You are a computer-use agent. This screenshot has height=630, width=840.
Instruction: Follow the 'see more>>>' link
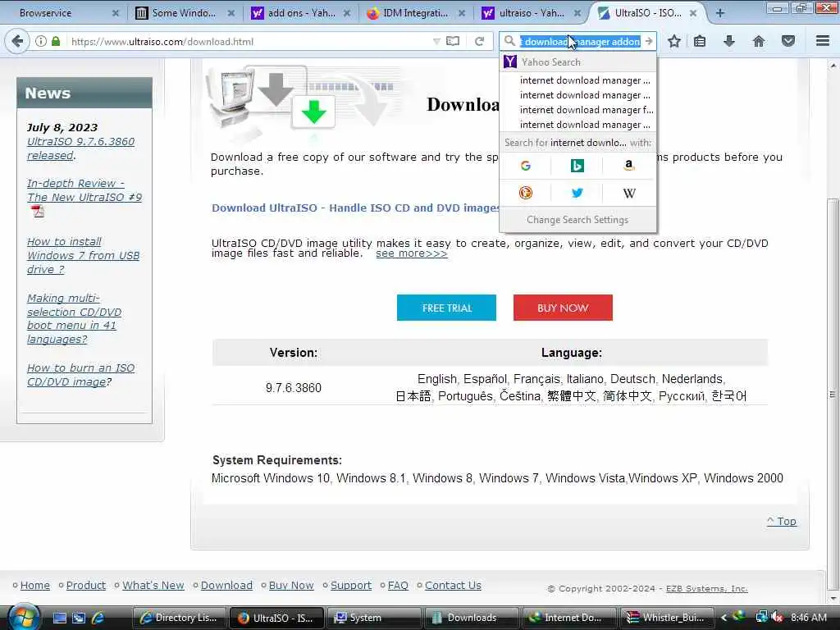[412, 253]
